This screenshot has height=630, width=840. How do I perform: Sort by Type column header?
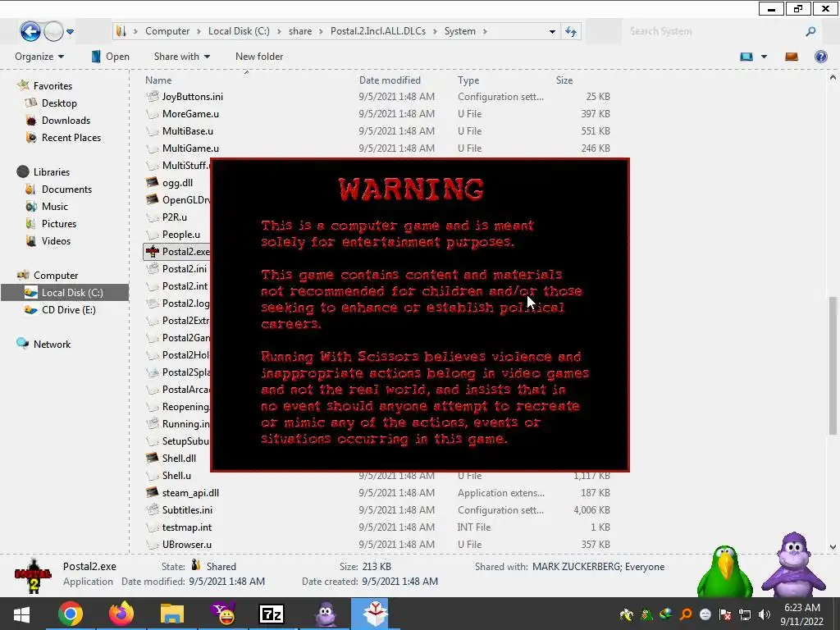click(468, 80)
